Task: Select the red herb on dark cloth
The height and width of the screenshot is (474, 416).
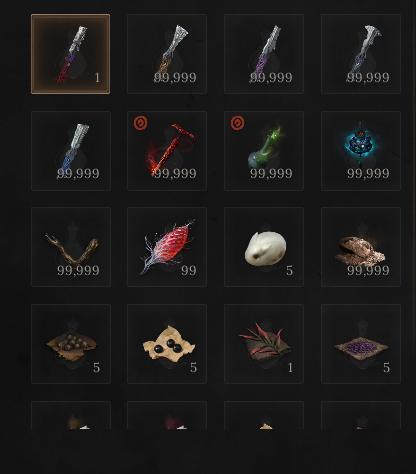Action: pyautogui.click(x=264, y=344)
